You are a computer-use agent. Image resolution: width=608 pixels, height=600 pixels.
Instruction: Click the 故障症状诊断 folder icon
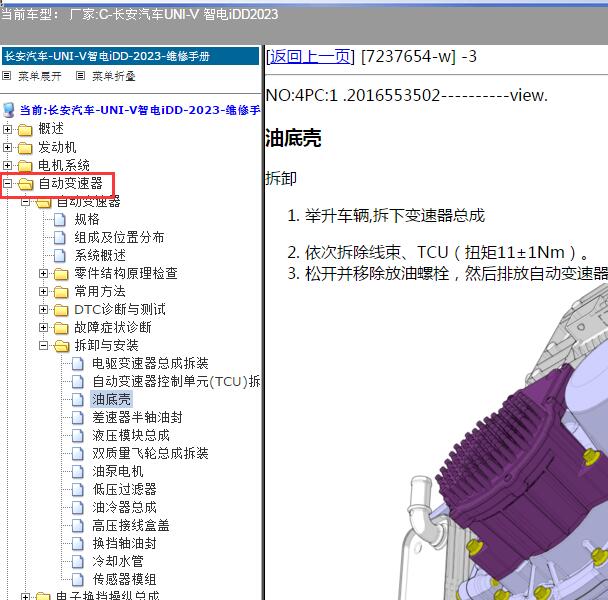click(x=61, y=328)
